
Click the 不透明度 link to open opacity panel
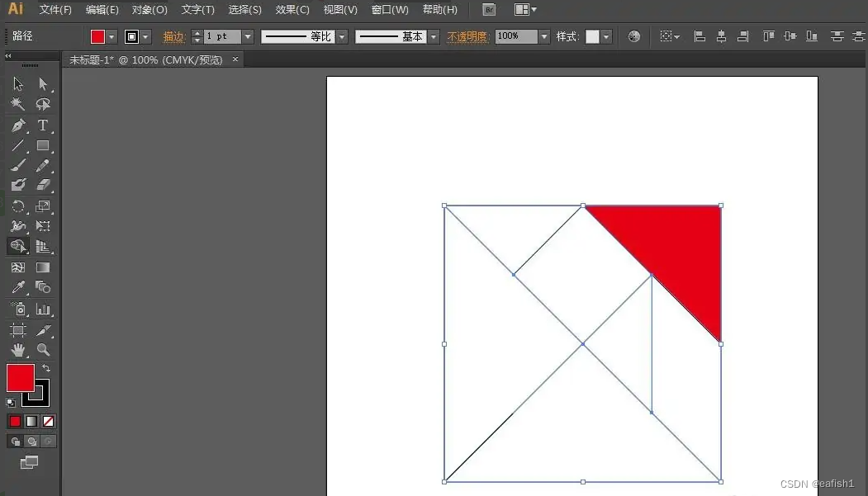click(467, 36)
